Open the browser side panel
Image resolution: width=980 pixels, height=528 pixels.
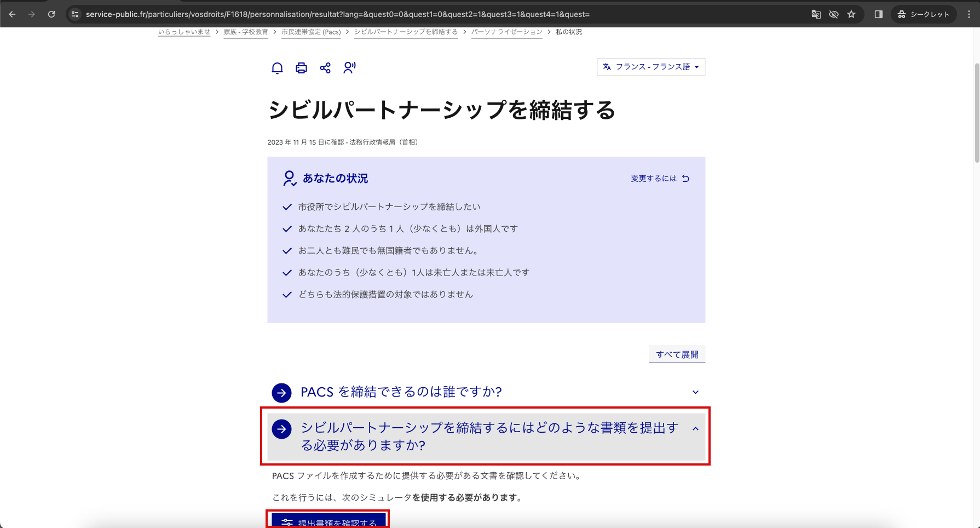(878, 14)
